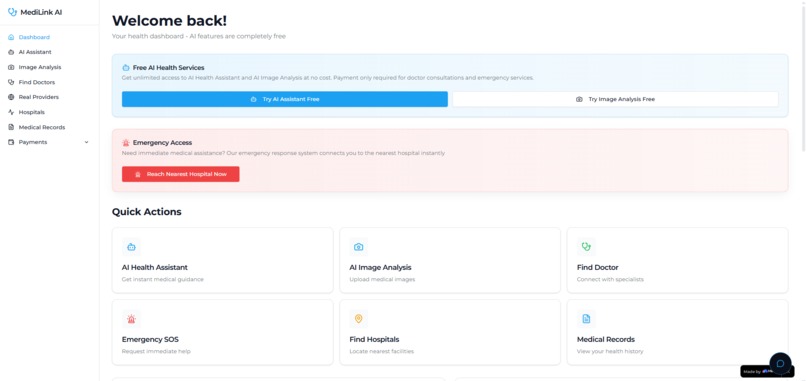806x381 pixels.
Task: Click 'Locate nearest facilities' text
Action: coord(381,351)
